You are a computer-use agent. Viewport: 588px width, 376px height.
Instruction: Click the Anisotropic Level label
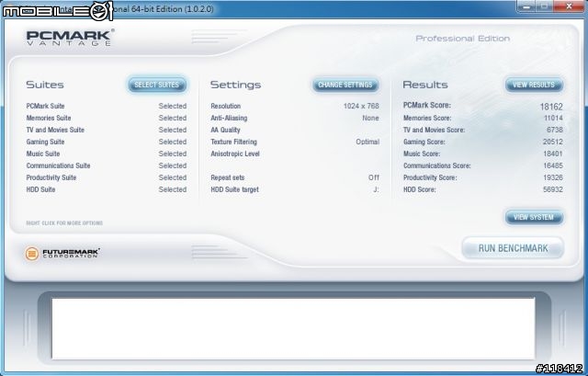[235, 154]
